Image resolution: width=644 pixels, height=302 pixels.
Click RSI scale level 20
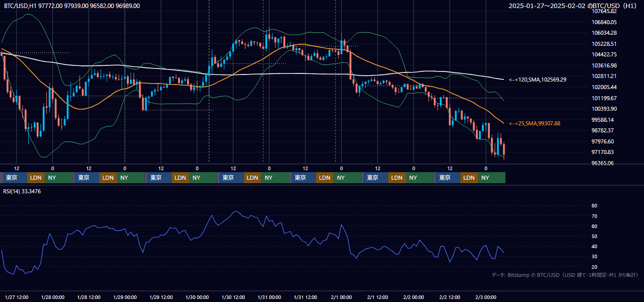[x=594, y=267]
